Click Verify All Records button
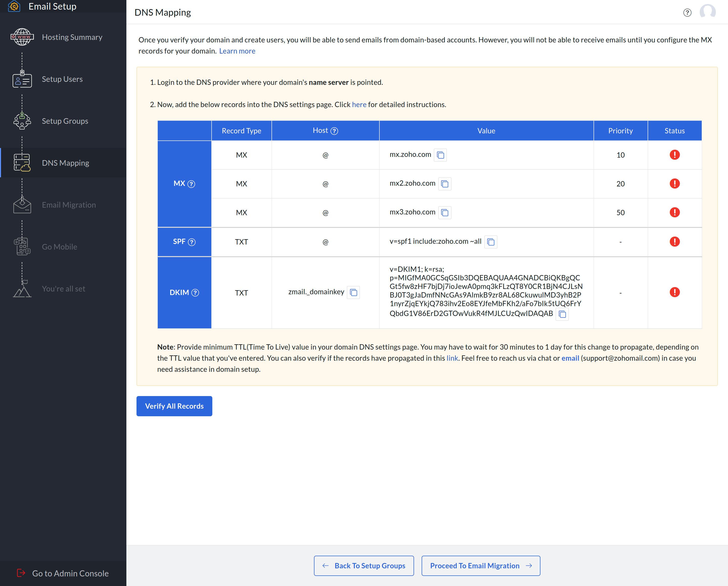The image size is (728, 586). click(x=174, y=406)
